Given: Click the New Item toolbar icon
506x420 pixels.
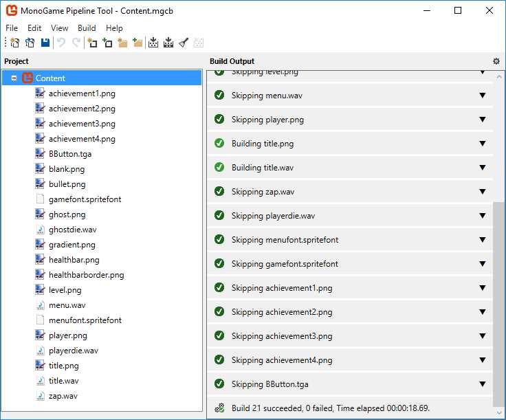Looking at the screenshot, I should [92, 43].
